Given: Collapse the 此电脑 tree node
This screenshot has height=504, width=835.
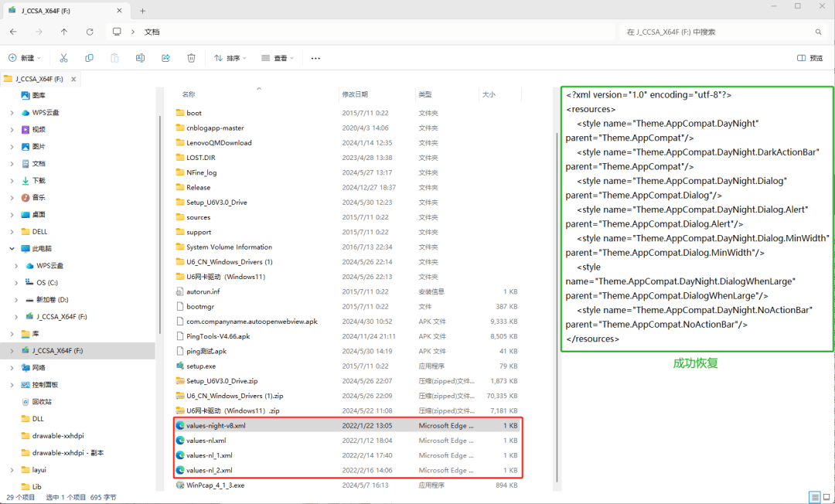Looking at the screenshot, I should pos(12,248).
